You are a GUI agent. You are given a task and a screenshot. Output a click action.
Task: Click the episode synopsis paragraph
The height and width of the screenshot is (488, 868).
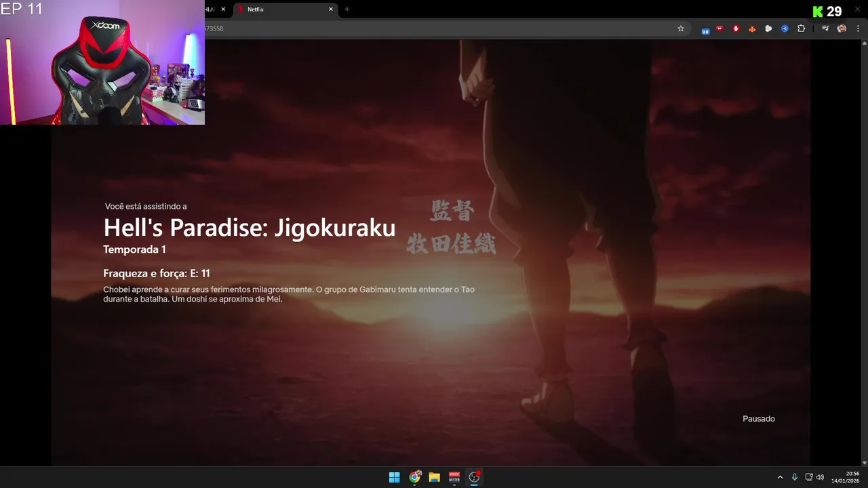[x=289, y=294]
